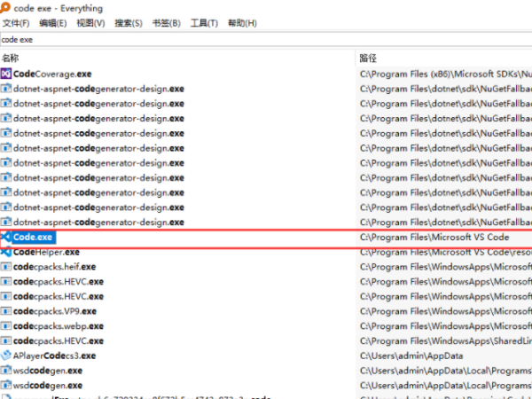Click the 'C:\Users\admin\AppData' path of APlayerCodecs3.exe
Screen dimensions: 532x399
point(411,356)
